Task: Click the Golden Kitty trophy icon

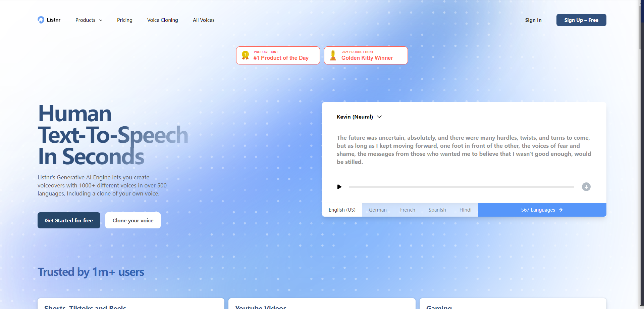Action: pyautogui.click(x=333, y=55)
